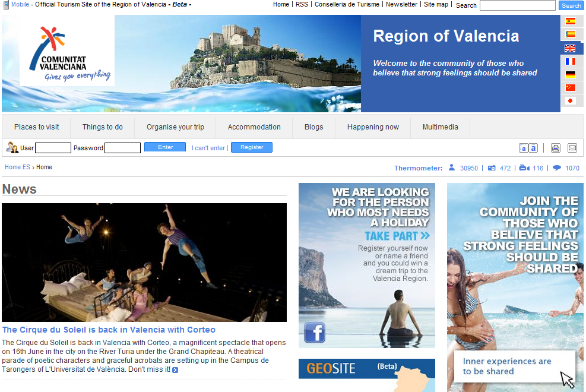
Task: Click the comments count 1070
Action: (572, 168)
